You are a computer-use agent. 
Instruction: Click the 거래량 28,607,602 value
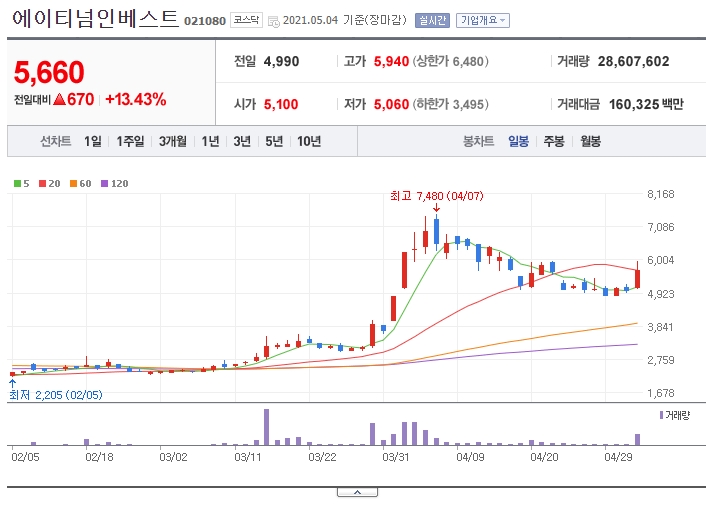(634, 61)
